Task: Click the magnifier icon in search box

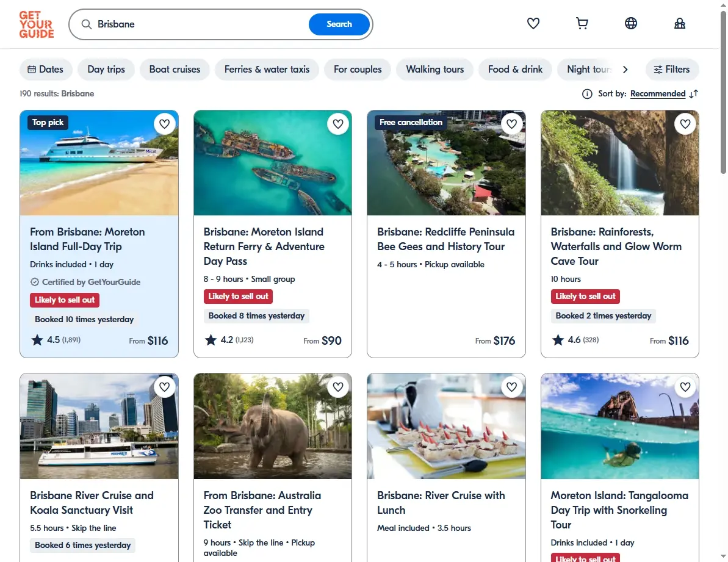Action: (87, 24)
